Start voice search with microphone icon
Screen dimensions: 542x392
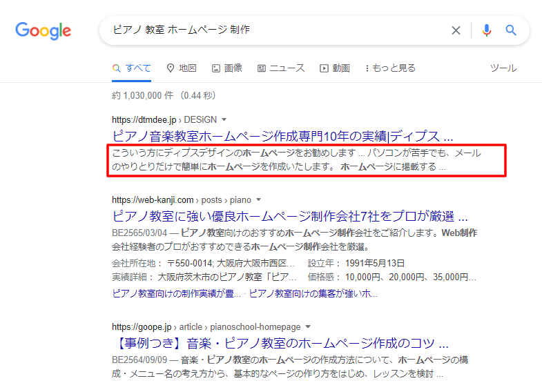coord(486,30)
